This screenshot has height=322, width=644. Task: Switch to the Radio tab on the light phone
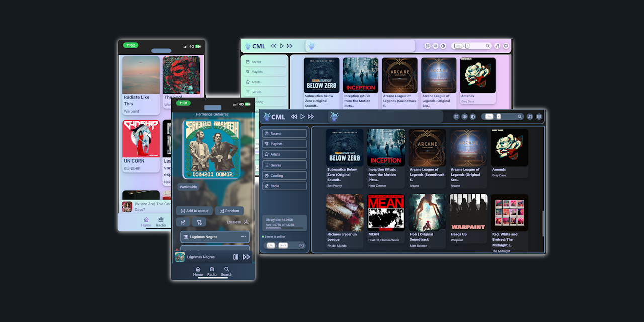point(161,222)
